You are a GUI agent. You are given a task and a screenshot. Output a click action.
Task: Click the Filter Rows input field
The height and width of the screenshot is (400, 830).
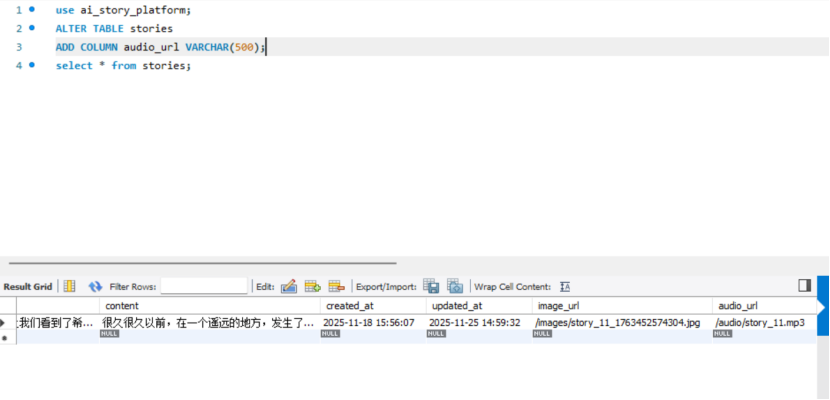(x=204, y=286)
